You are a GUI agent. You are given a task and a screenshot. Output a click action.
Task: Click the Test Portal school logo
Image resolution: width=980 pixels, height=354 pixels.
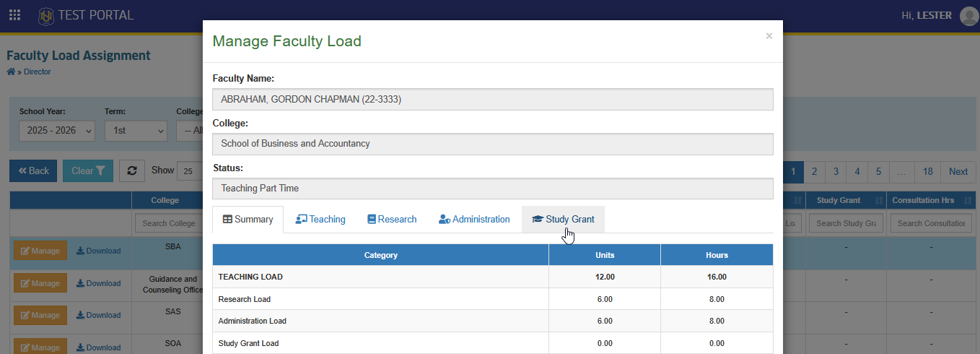(46, 15)
